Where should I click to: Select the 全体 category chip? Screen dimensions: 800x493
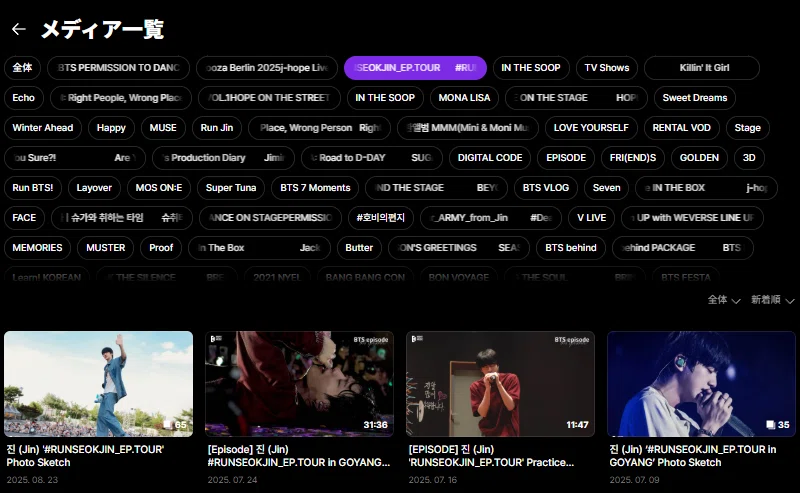(22, 68)
